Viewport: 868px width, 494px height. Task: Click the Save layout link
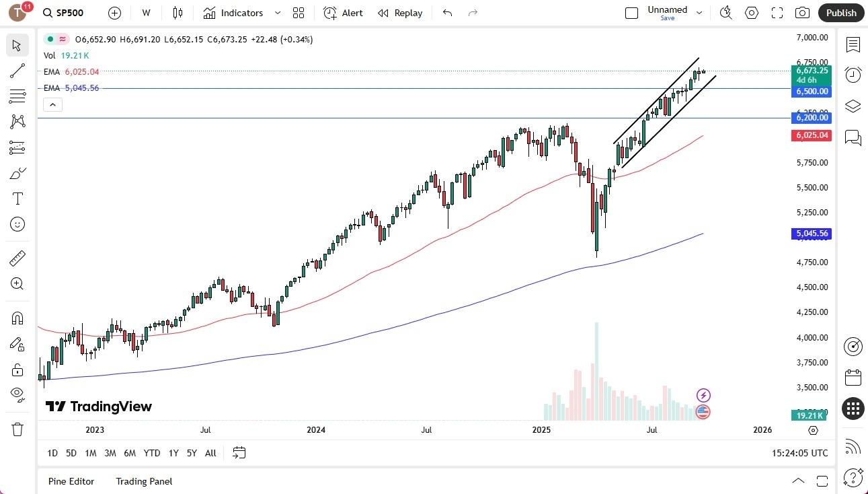(667, 18)
